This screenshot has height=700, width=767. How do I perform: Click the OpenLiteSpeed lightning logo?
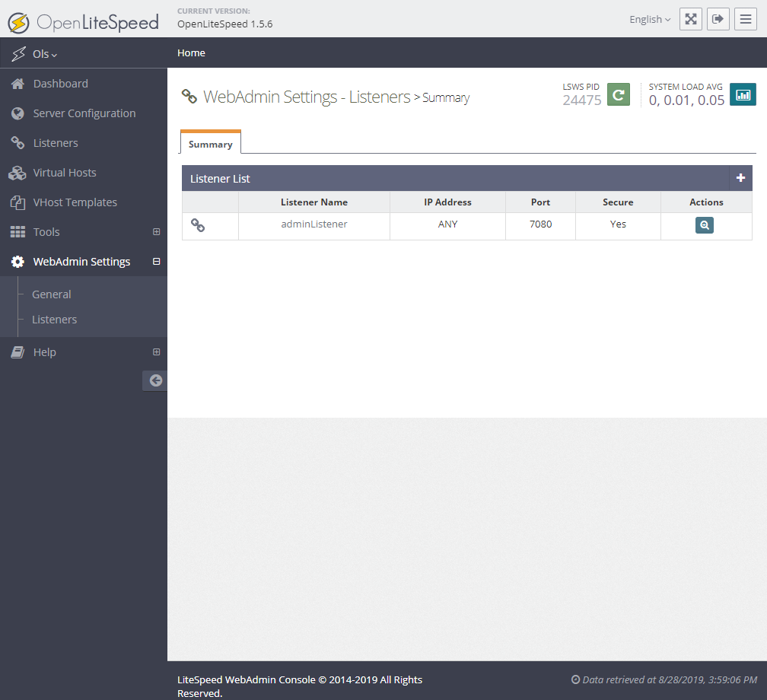[18, 23]
